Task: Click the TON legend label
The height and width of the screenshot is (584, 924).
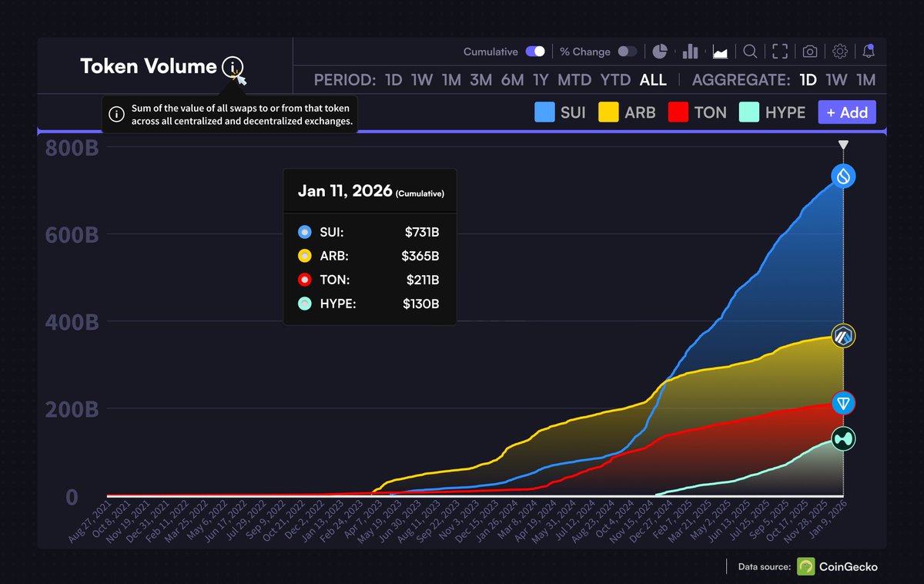Action: pyautogui.click(x=710, y=112)
